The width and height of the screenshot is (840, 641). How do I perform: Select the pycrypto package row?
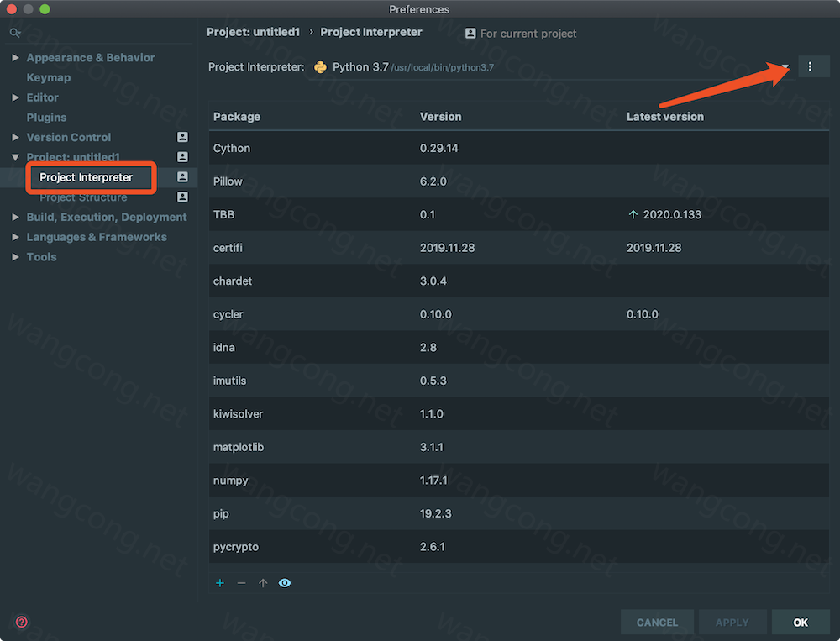(518, 547)
